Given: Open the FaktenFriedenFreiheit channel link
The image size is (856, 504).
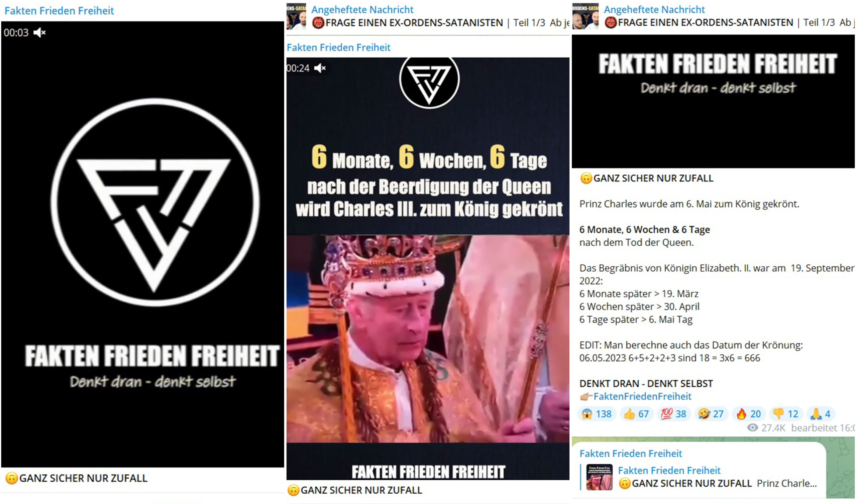Looking at the screenshot, I should [x=642, y=396].
